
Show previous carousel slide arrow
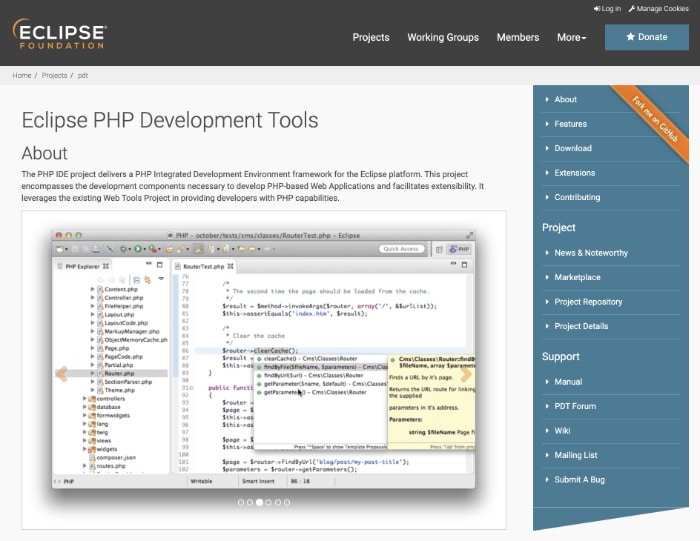[61, 374]
